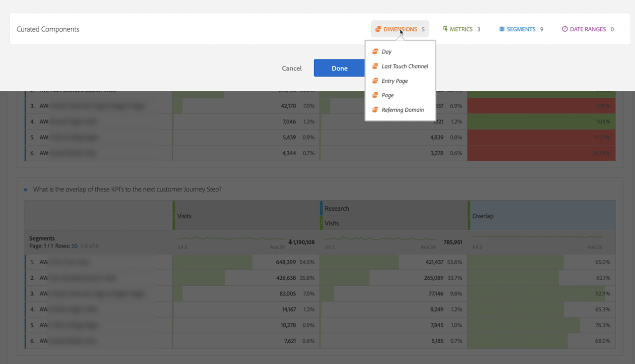Select "Day" from the dimensions list

point(386,52)
